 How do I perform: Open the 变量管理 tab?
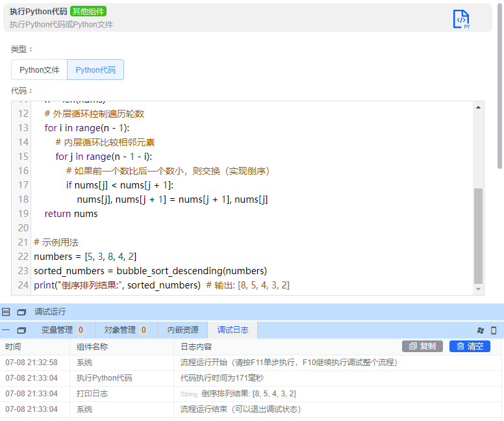pos(63,330)
